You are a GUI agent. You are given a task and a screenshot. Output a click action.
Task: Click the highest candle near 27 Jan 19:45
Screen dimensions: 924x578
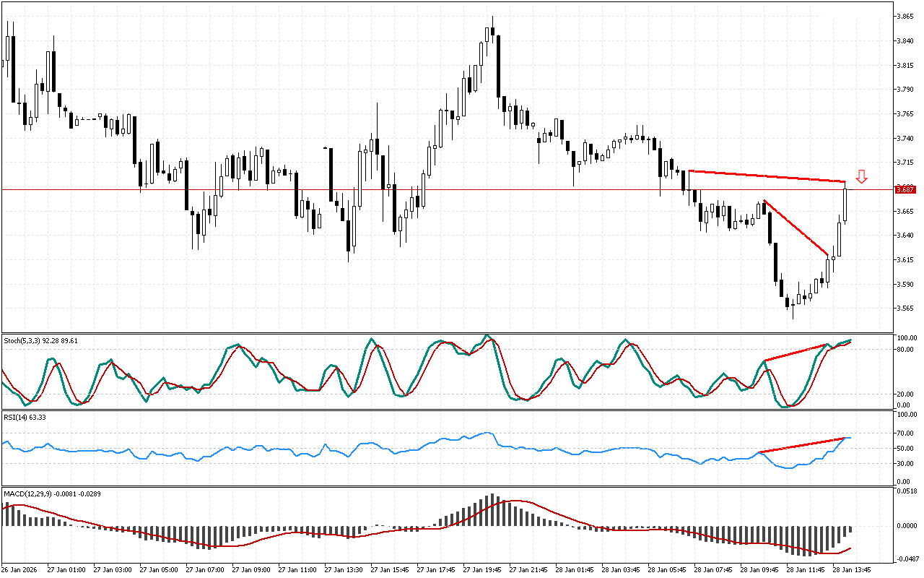492,30
